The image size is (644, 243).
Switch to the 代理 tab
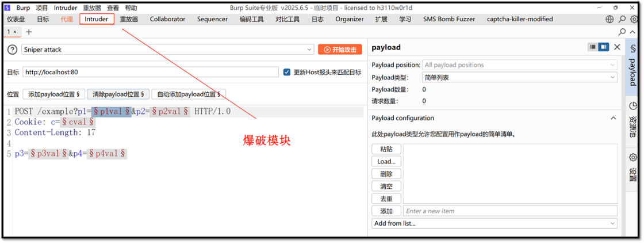click(x=67, y=20)
